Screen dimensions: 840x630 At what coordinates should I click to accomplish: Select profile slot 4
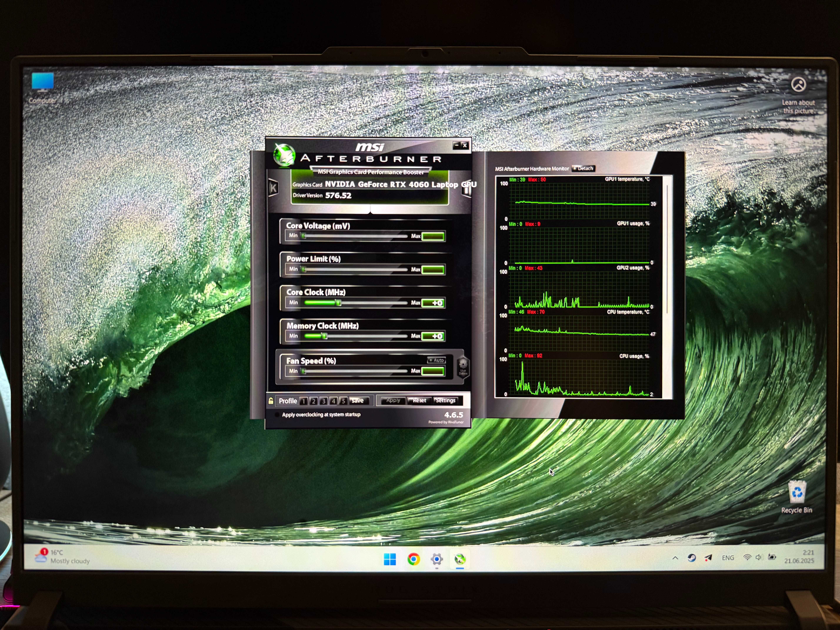click(x=333, y=401)
